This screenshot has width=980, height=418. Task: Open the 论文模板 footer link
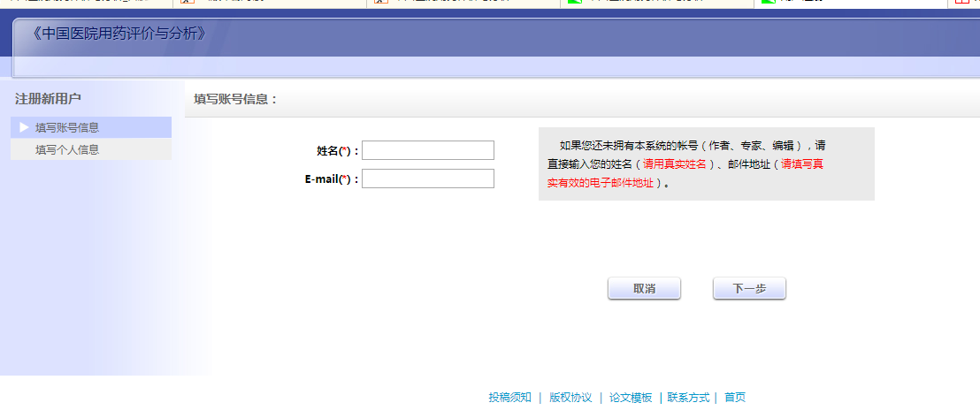631,398
